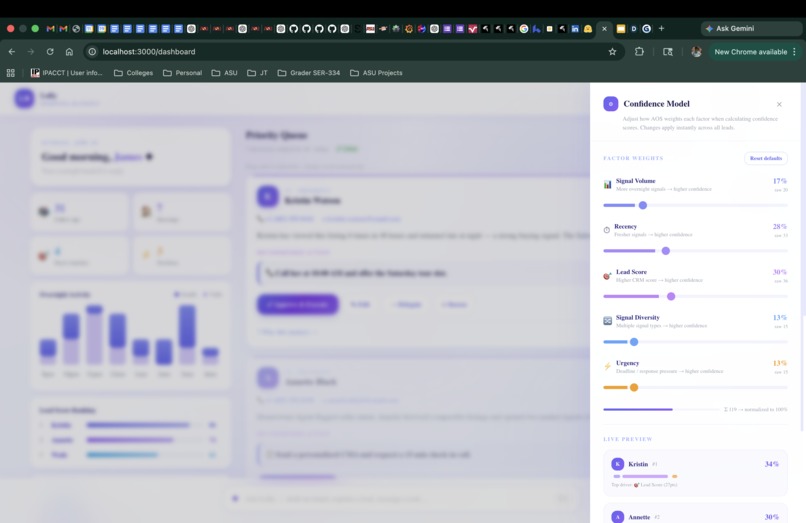806x523 pixels.
Task: Click the orange 13% Urgency weight value
Action: (779, 363)
